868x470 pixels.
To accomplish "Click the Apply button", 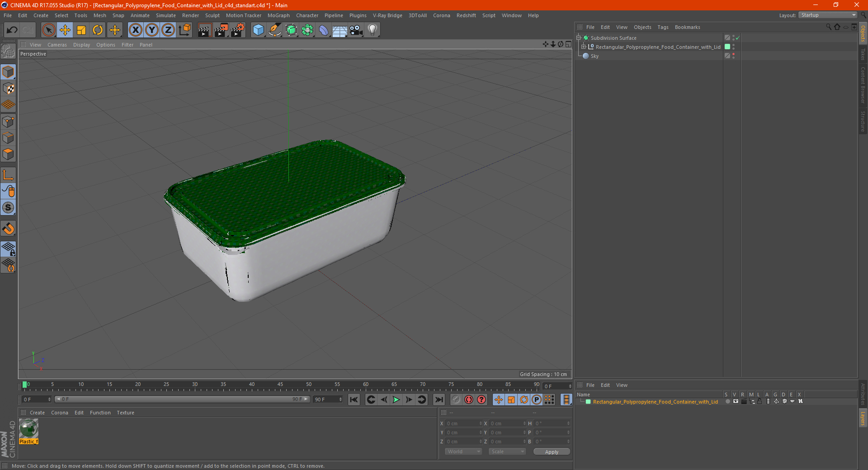I will [x=552, y=452].
